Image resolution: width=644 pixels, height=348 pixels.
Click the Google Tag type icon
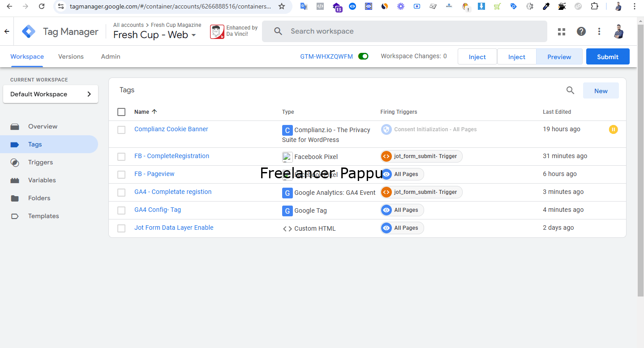pos(287,211)
